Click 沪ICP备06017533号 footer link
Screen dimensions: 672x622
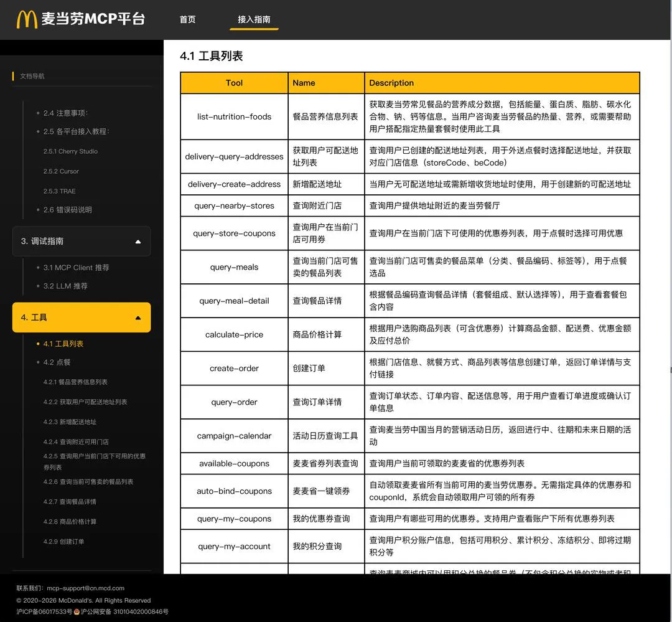(x=44, y=611)
